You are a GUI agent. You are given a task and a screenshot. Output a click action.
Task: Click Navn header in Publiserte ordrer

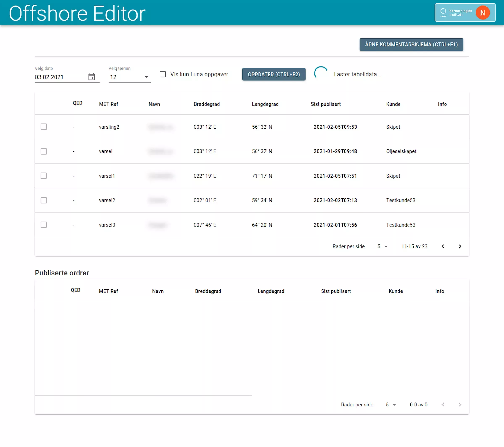(x=158, y=291)
